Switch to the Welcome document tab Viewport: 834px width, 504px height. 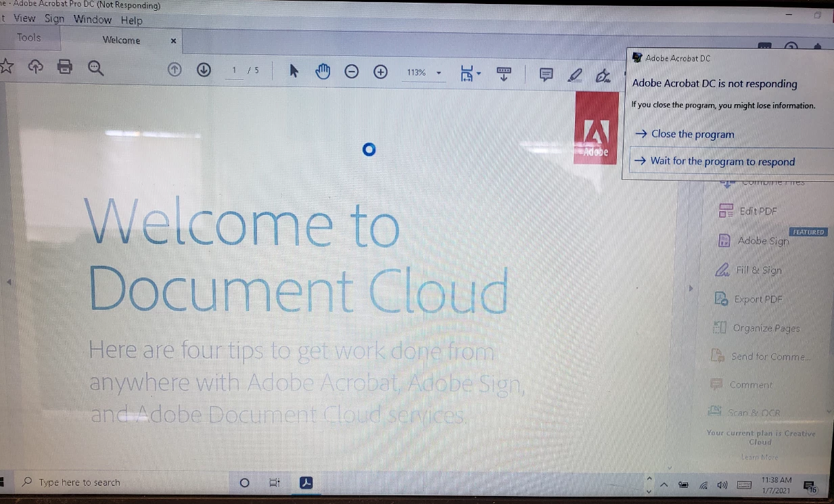point(121,40)
